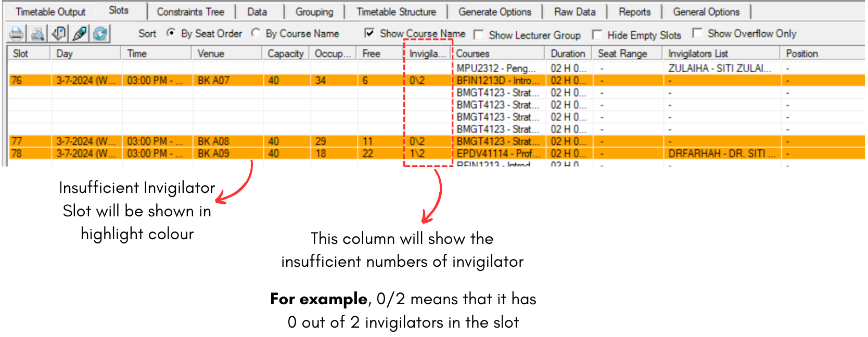Screen dimensions: 868x337
Task: Open Print Preview with magnifier icon
Action: 37,34
